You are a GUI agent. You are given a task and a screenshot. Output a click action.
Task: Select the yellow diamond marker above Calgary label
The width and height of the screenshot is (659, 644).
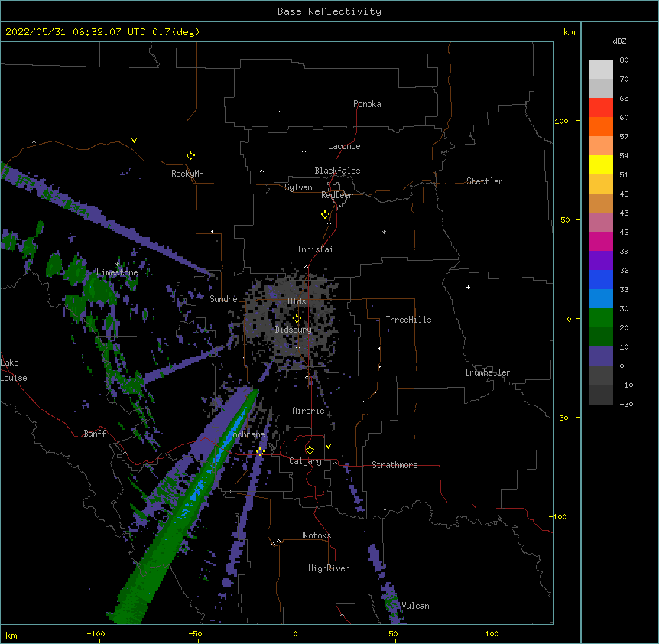pos(310,450)
